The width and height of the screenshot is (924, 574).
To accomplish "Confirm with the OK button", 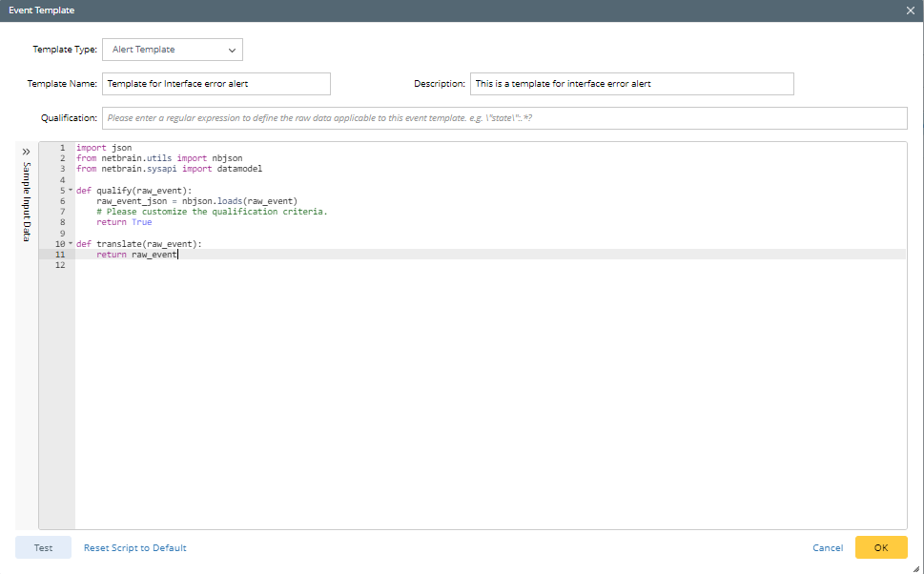I will tap(880, 547).
